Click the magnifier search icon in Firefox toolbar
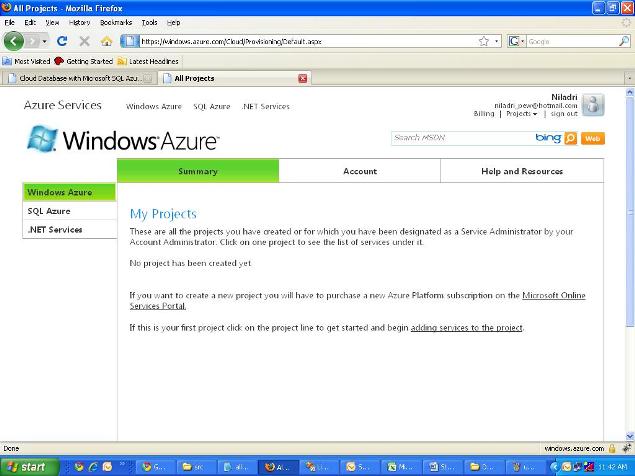 point(624,41)
